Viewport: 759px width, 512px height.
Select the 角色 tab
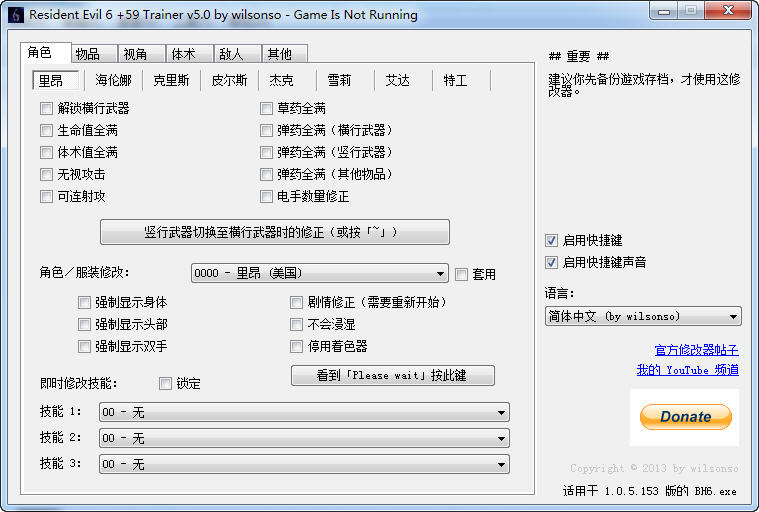tap(46, 52)
